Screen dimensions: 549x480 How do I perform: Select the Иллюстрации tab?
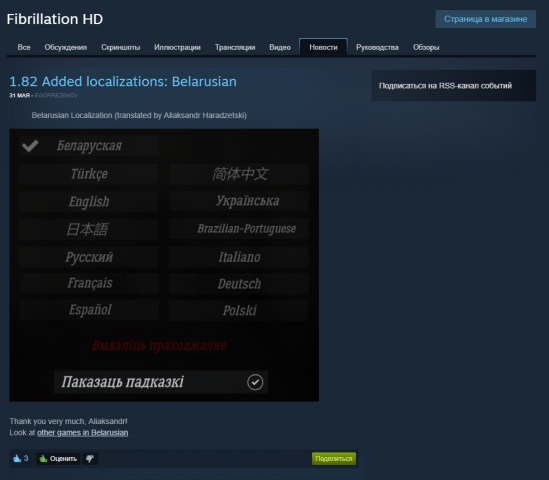point(177,47)
